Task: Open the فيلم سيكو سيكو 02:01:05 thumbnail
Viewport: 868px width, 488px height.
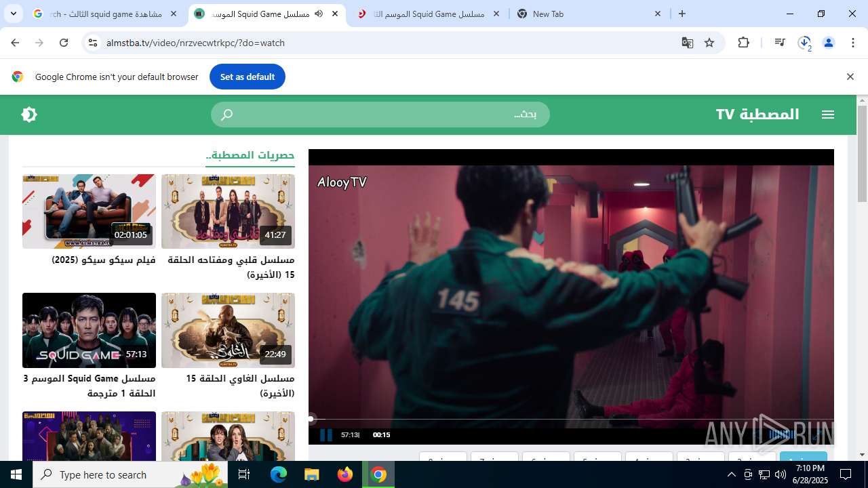Action: pyautogui.click(x=89, y=211)
